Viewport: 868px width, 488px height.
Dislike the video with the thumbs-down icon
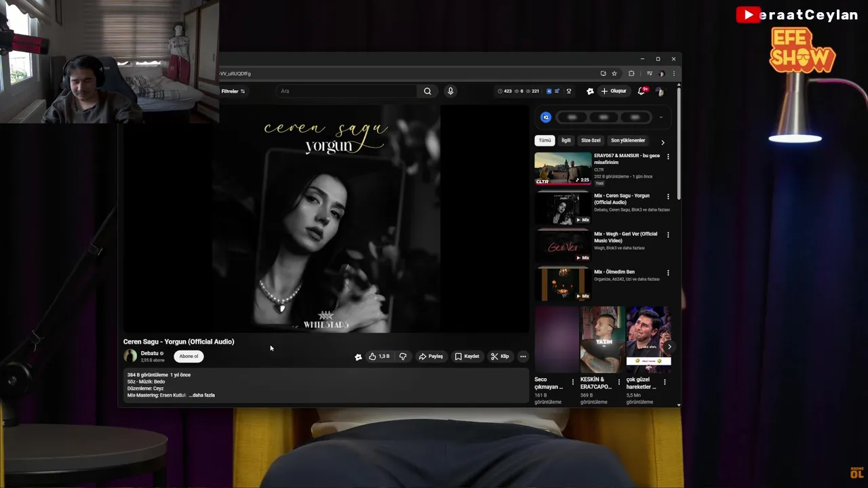[x=403, y=357]
